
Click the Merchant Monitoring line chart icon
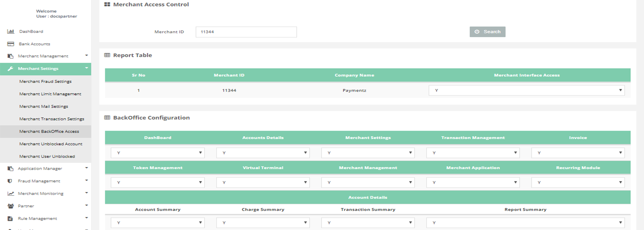[11, 193]
